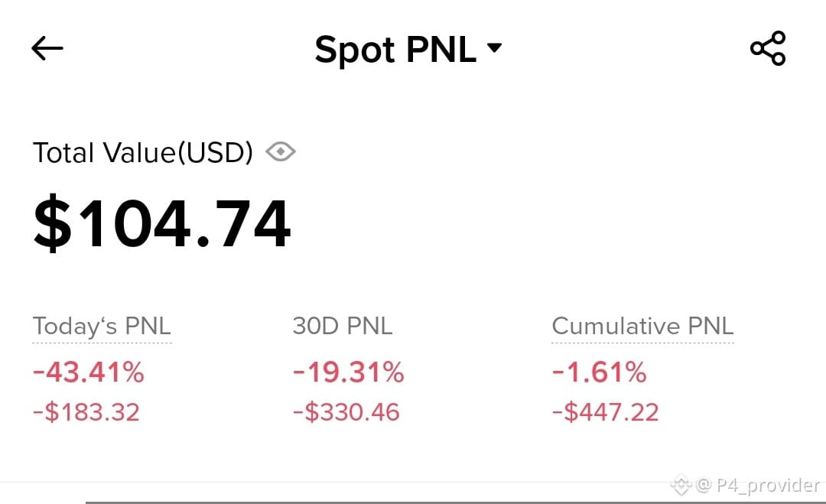
Task: Tap the Total Value(USD) label
Action: [143, 153]
